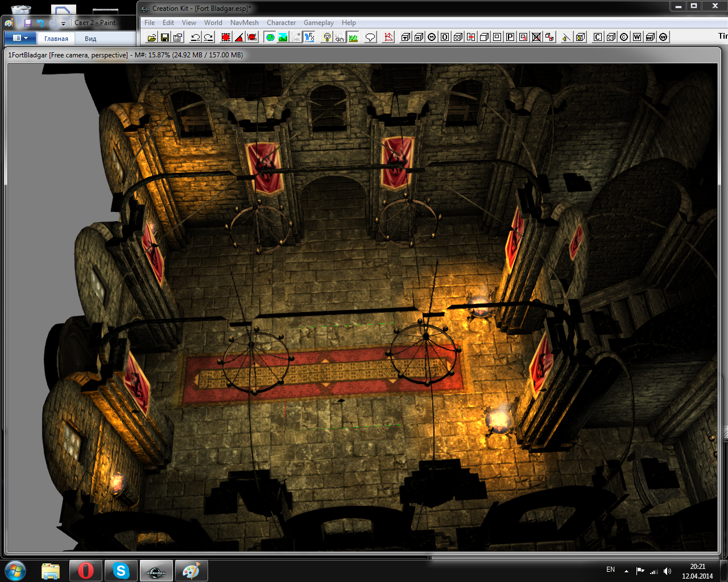Click the Open file toolbar icon
This screenshot has width=728, height=582.
(x=151, y=37)
